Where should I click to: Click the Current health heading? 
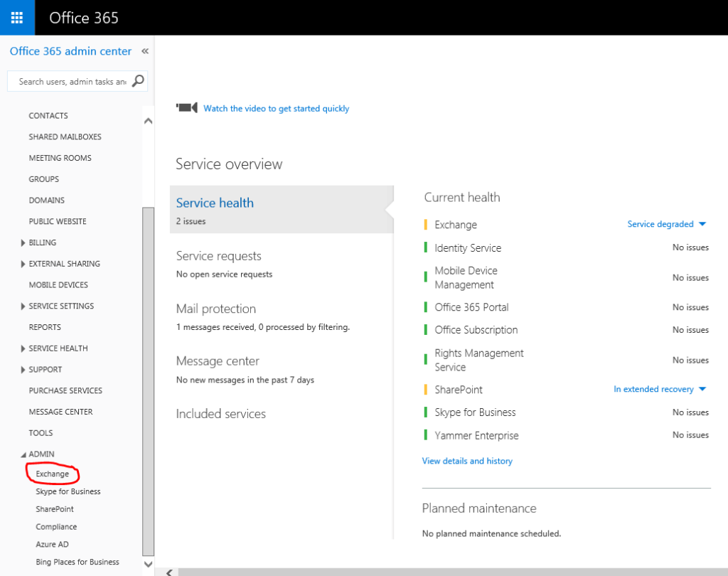pos(462,198)
